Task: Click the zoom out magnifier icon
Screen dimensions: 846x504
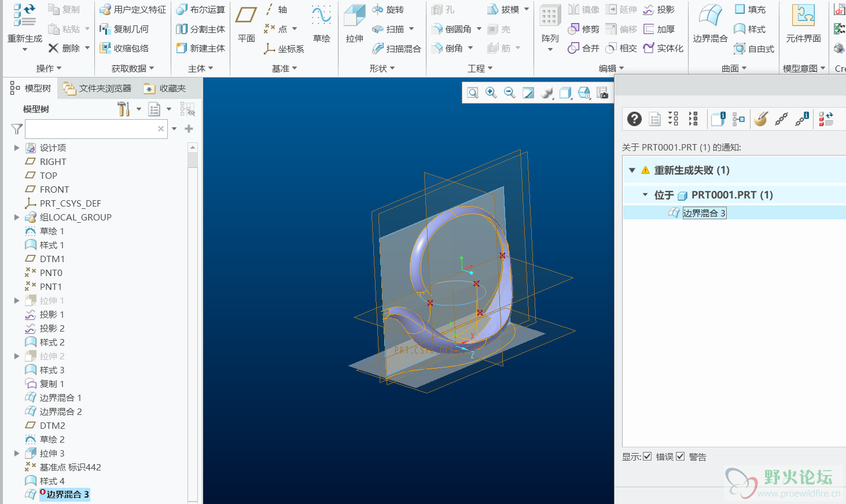Action: [509, 93]
